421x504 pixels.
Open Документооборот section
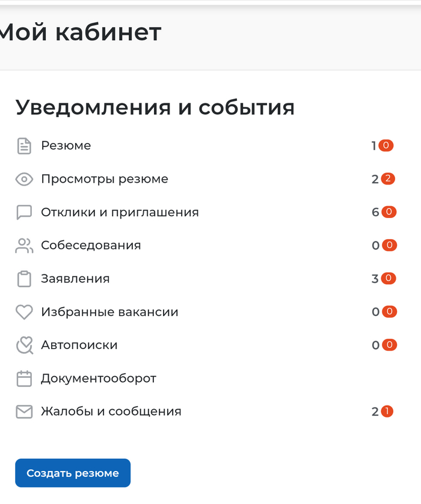99,378
